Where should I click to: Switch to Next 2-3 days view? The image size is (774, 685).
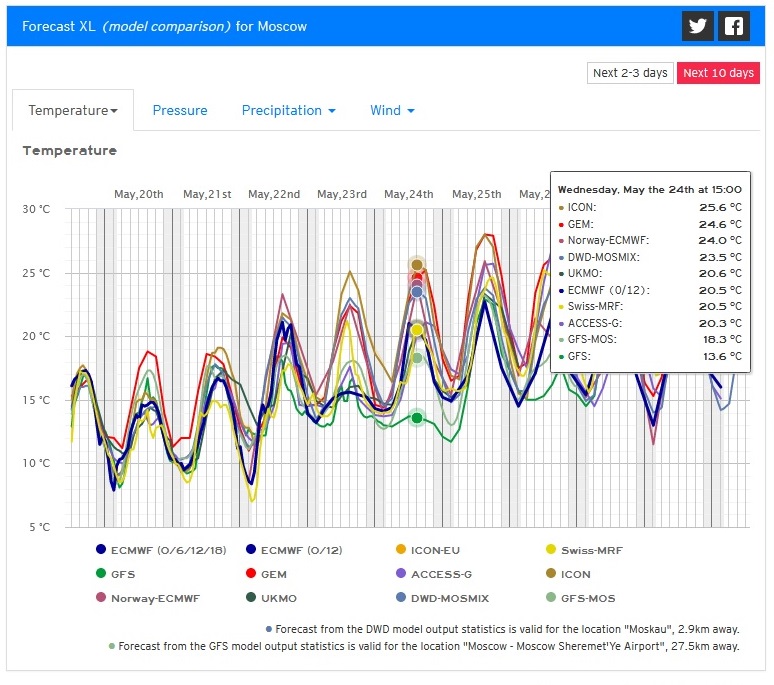tap(630, 73)
